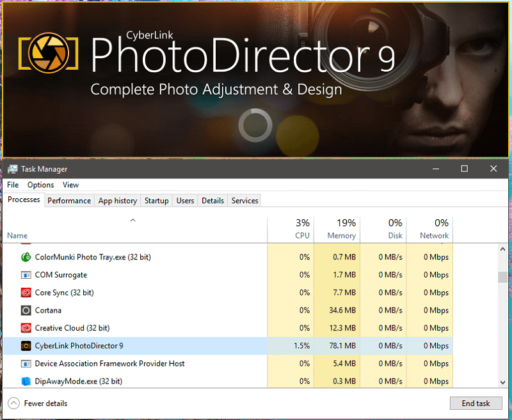Sort processes by CPU column
This screenshot has height=420, width=512.
[291, 230]
